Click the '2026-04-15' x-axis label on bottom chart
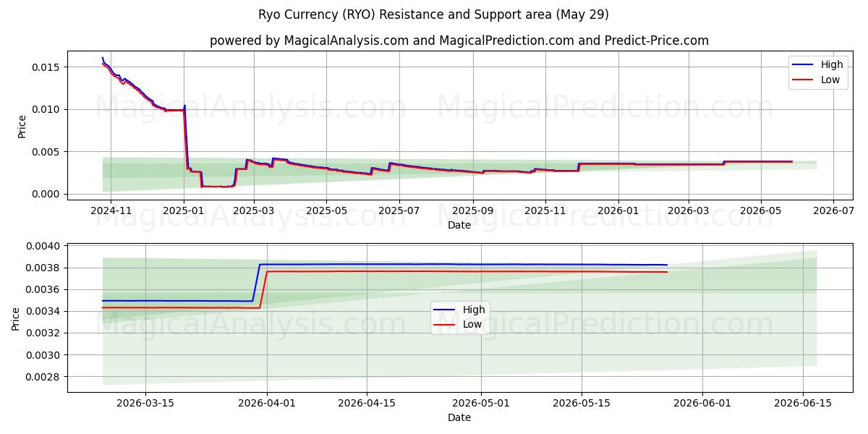 point(367,404)
